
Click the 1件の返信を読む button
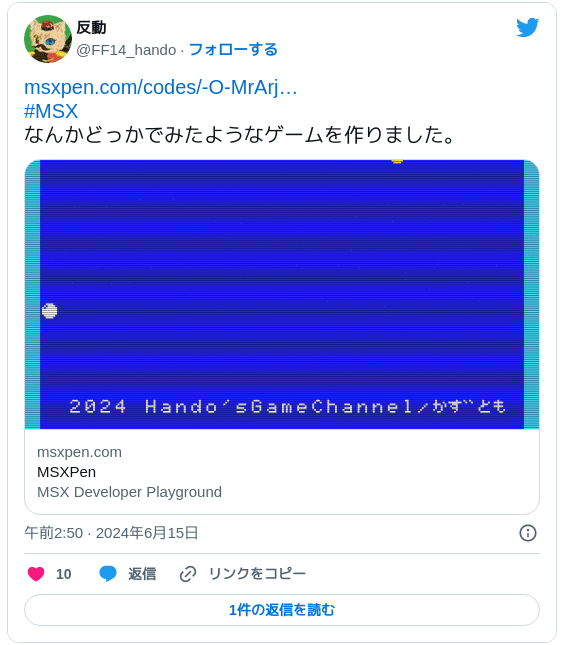282,610
